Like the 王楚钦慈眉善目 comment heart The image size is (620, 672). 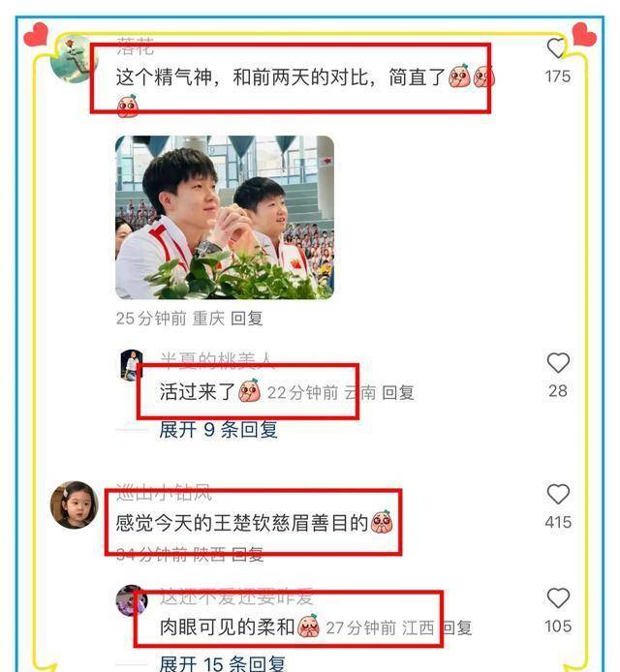(x=558, y=494)
